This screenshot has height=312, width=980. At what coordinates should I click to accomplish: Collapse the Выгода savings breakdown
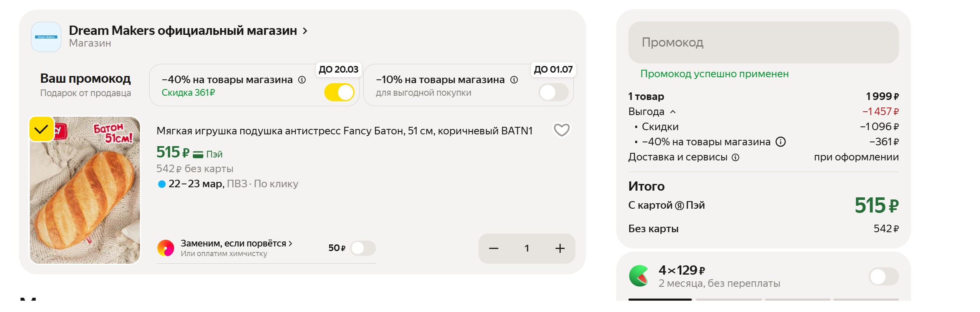click(x=673, y=112)
